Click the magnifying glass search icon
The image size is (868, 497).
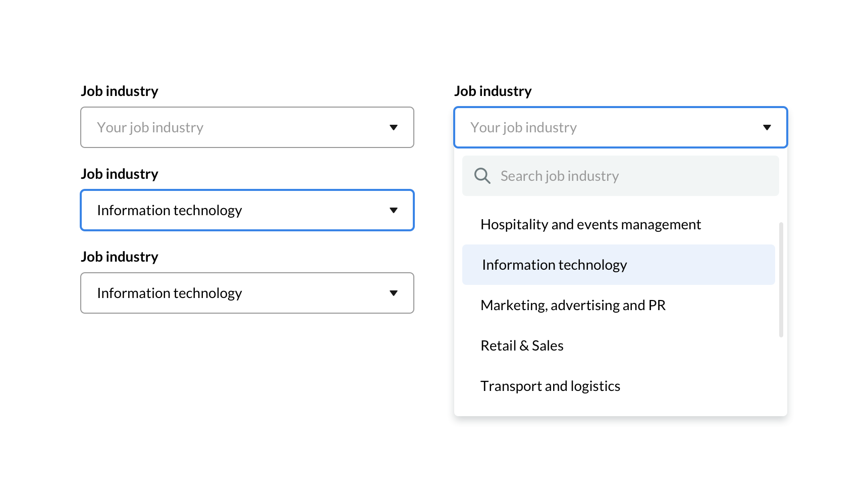pyautogui.click(x=482, y=176)
